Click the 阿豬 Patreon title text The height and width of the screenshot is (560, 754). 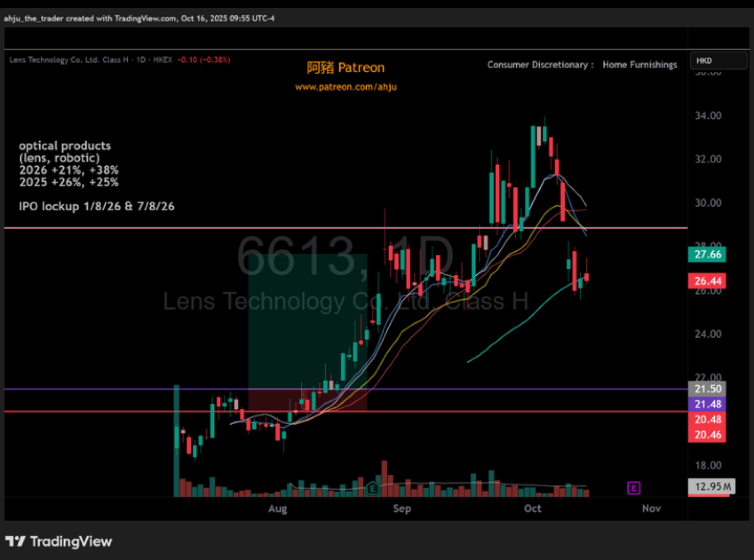click(346, 67)
